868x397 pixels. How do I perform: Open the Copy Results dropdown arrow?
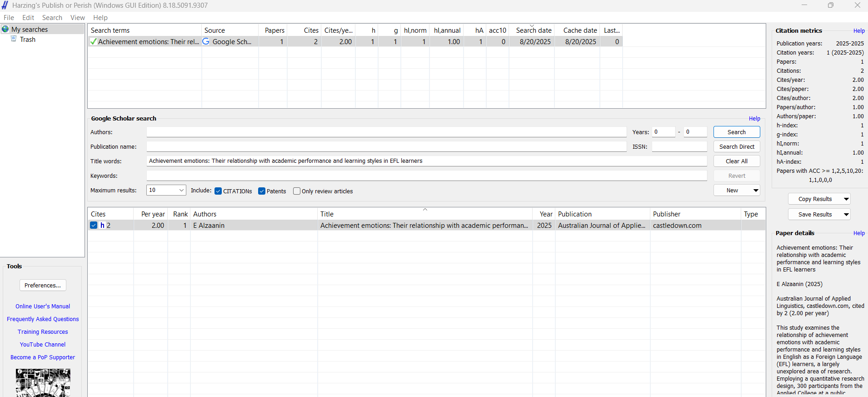tap(846, 199)
